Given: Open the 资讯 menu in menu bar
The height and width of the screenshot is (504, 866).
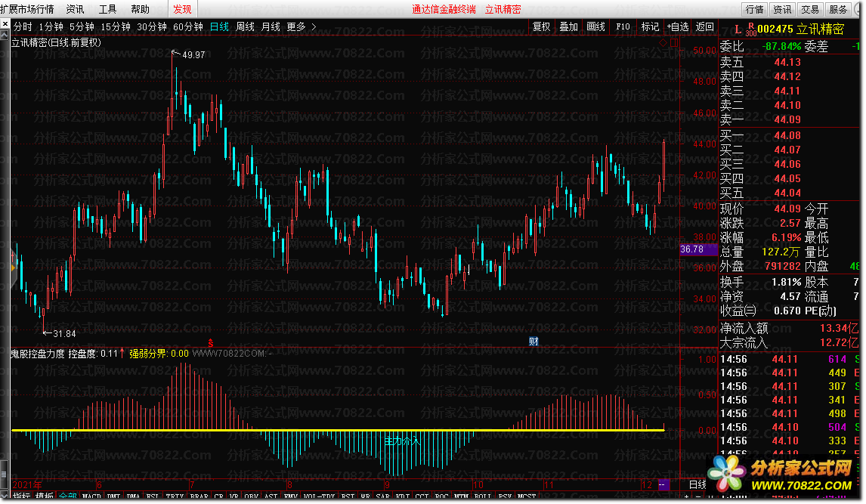Looking at the screenshot, I should (75, 9).
